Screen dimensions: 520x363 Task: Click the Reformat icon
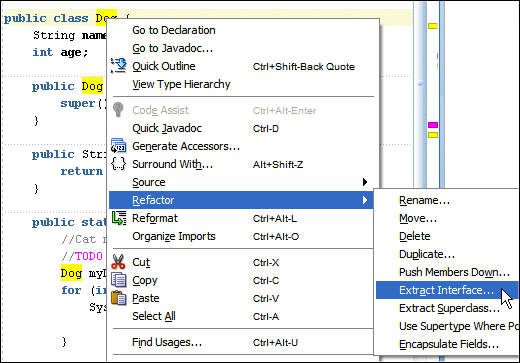click(x=119, y=218)
